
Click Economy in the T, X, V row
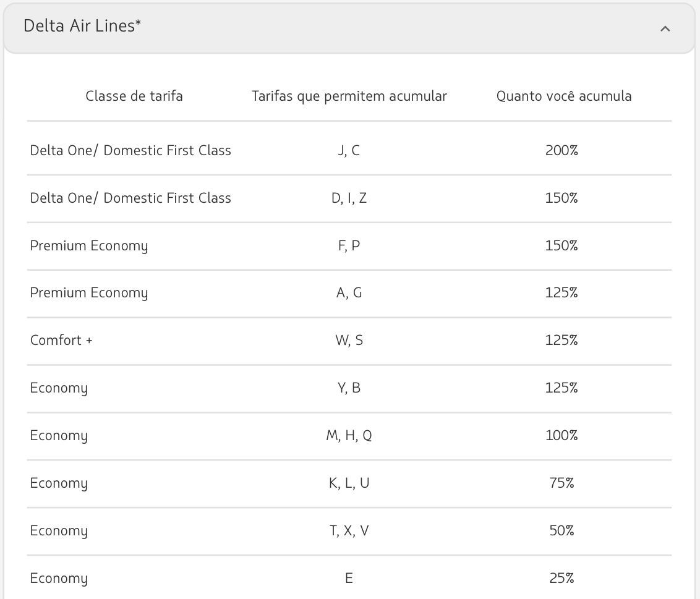point(59,531)
